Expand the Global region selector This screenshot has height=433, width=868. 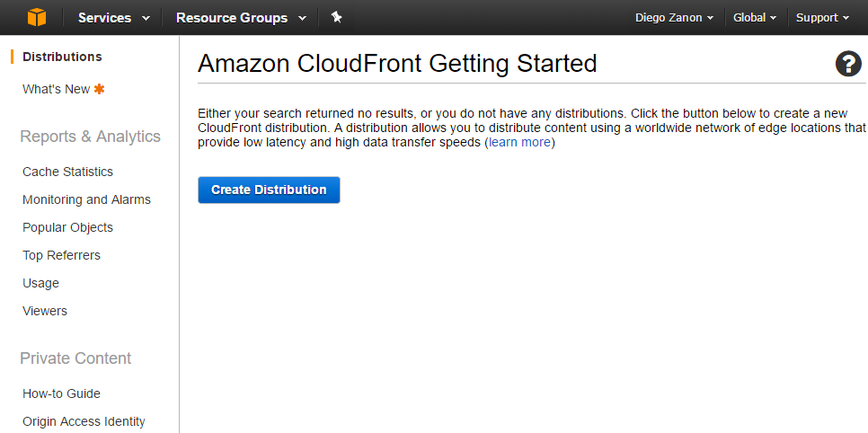(755, 18)
